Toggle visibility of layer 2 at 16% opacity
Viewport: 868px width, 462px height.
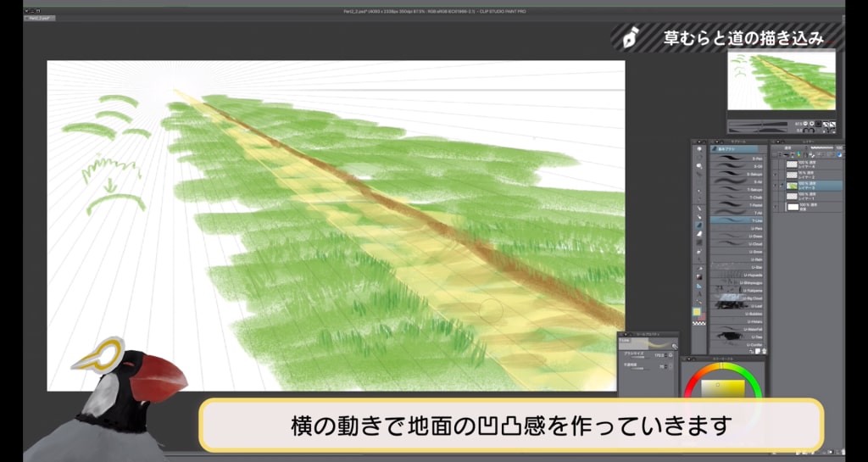pos(776,173)
